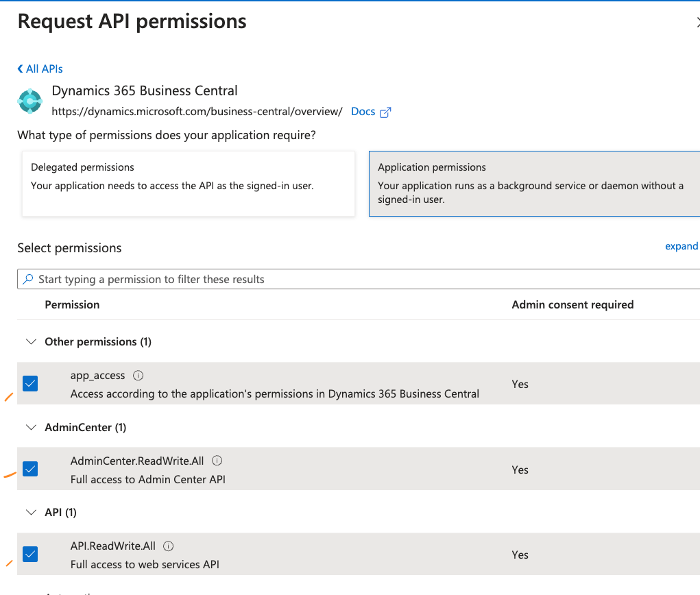Screen dimensions: 700x595
Task: Select the Application permissions card
Action: click(534, 184)
